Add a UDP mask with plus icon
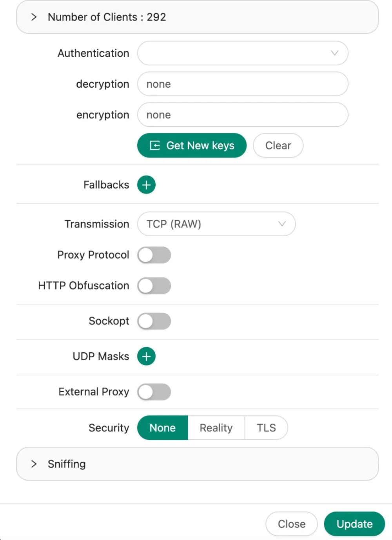392x540 pixels. [146, 356]
